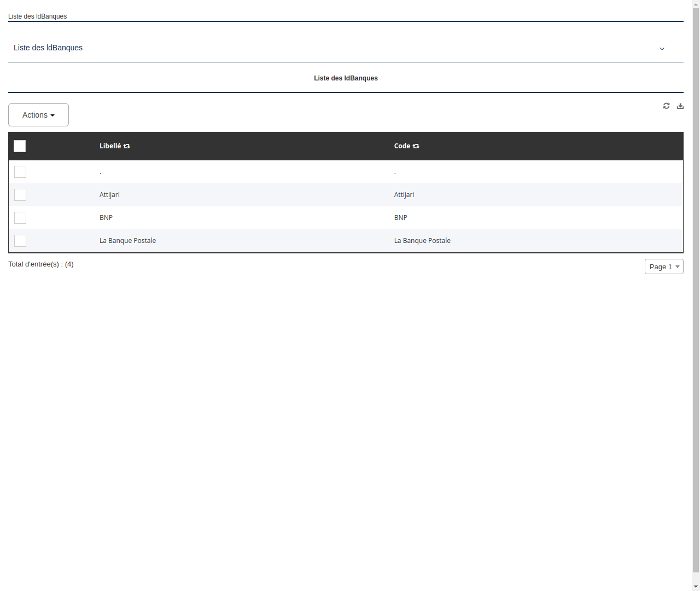
Task: Open the Liste des IdBanques breadcrumb link
Action: click(37, 16)
